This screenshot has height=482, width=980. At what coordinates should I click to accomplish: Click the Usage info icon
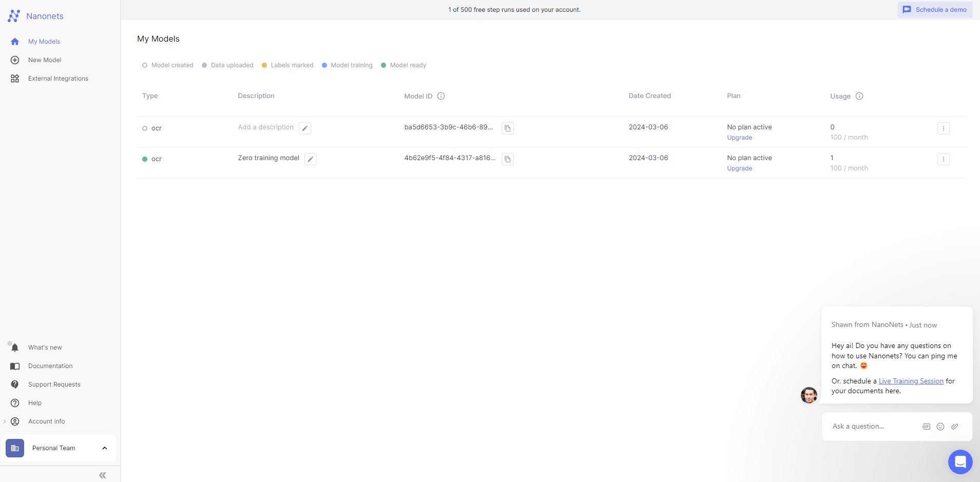(859, 96)
